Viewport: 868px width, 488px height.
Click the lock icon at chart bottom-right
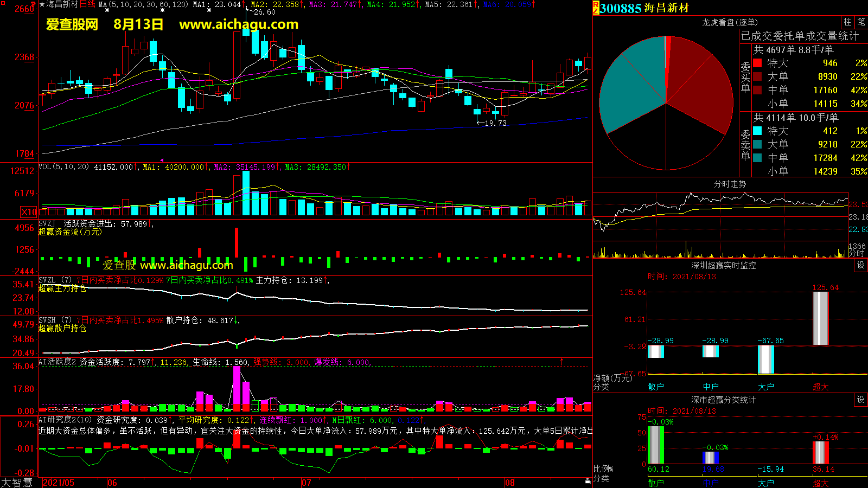[x=588, y=481]
